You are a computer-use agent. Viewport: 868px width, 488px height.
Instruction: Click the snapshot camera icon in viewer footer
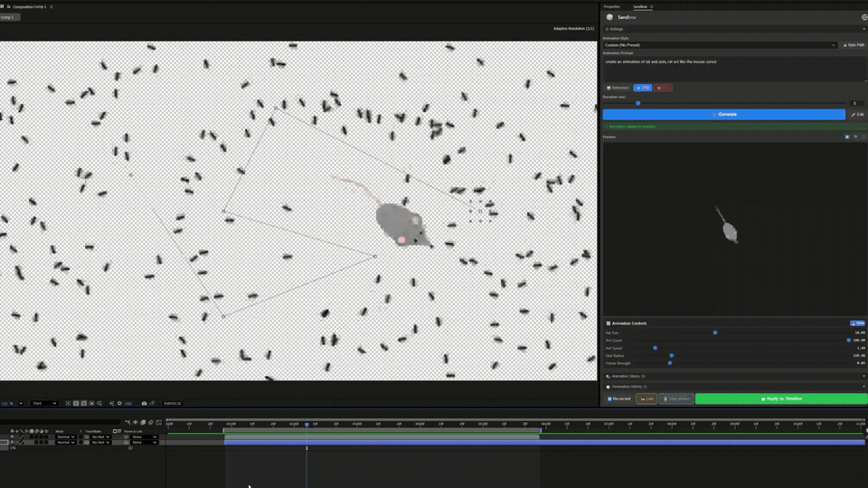[144, 403]
